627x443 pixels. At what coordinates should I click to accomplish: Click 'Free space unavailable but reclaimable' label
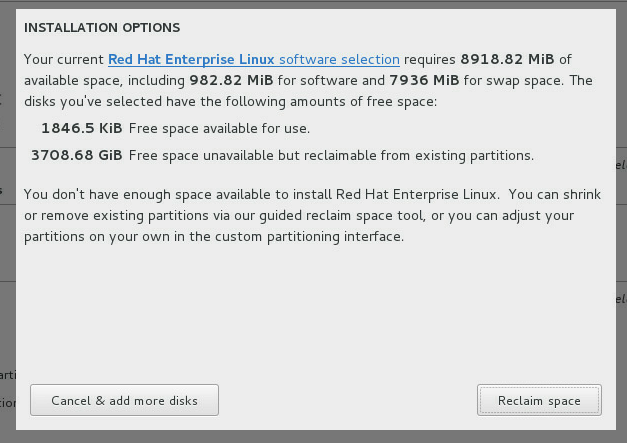(x=331, y=156)
